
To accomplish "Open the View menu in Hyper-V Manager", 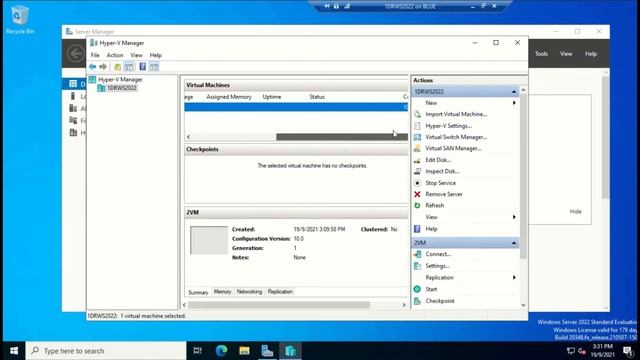I will (136, 55).
